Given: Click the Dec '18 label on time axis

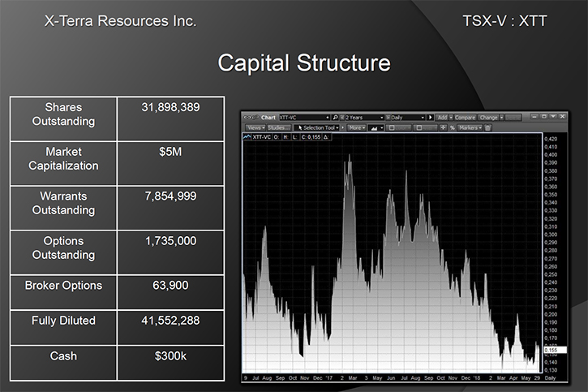Looking at the screenshot, I should pos(470,377).
